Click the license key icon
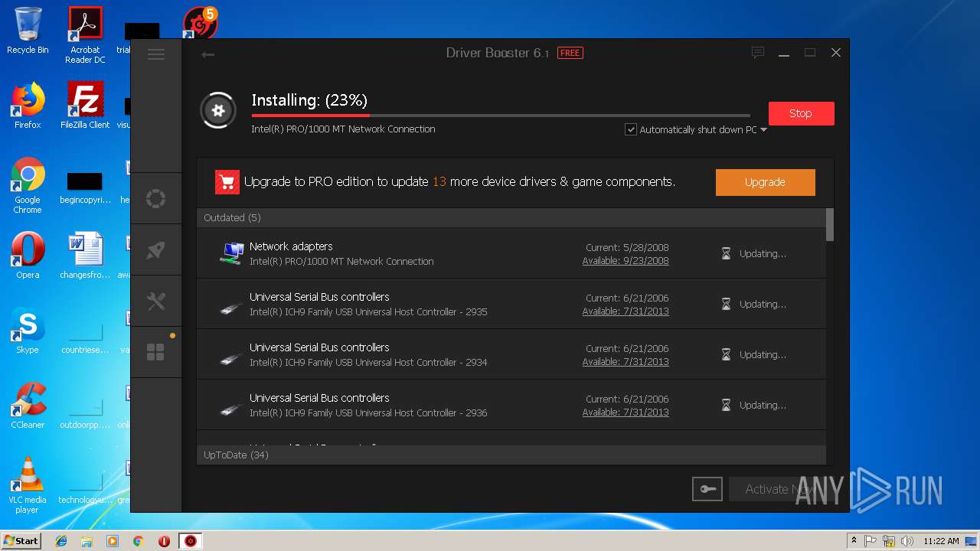The height and width of the screenshot is (551, 980). click(x=707, y=489)
